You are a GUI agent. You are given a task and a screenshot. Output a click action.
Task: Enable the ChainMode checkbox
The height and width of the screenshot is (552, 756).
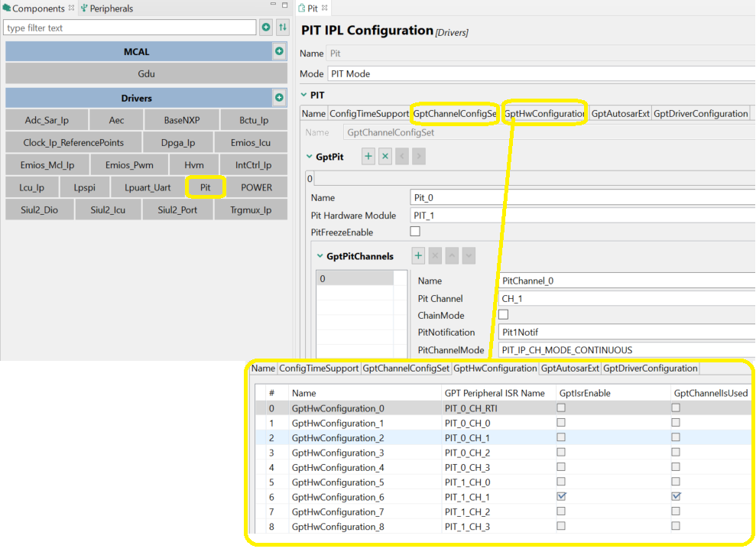(503, 314)
